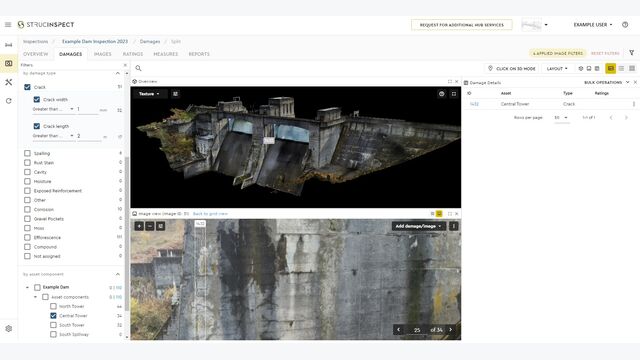Screen dimensions: 640x360
Task: Select the highlighted damages sidebar icon
Action: coord(9,63)
